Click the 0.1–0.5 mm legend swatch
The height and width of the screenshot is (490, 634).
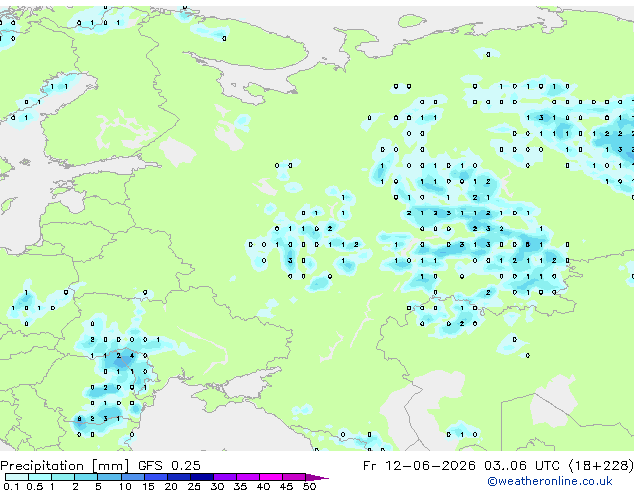pos(17,477)
